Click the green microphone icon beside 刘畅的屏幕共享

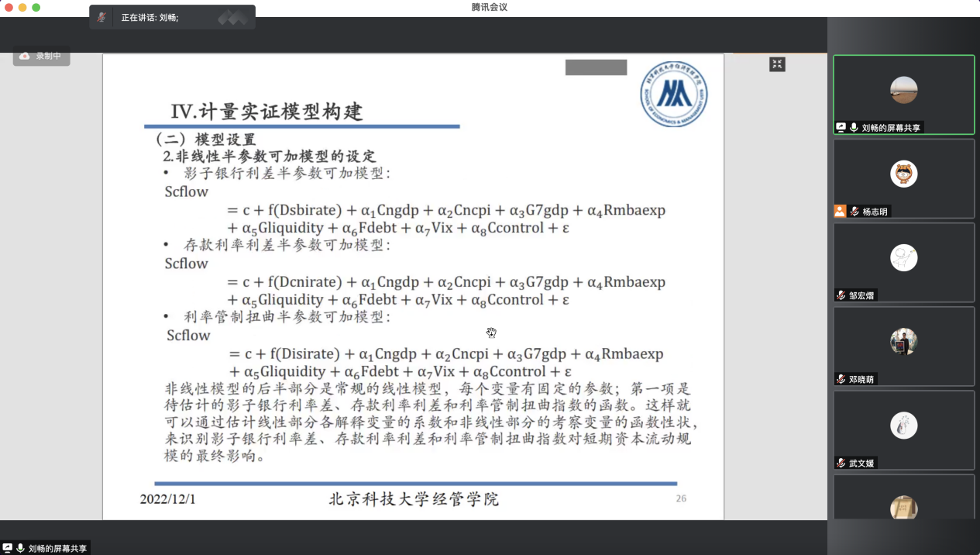[854, 127]
